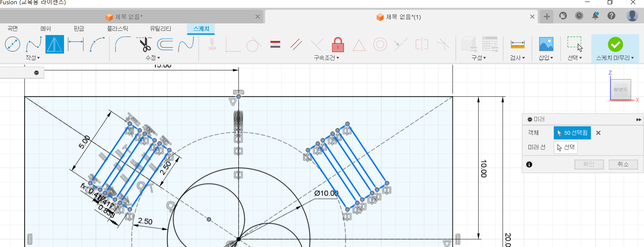Screen dimensions: 644x247
Task: Select the 2-point circle sketch tool
Action: pyautogui.click(x=12, y=44)
